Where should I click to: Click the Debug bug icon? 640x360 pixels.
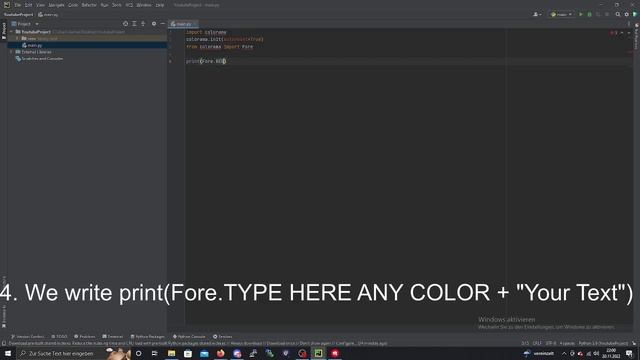coord(589,14)
